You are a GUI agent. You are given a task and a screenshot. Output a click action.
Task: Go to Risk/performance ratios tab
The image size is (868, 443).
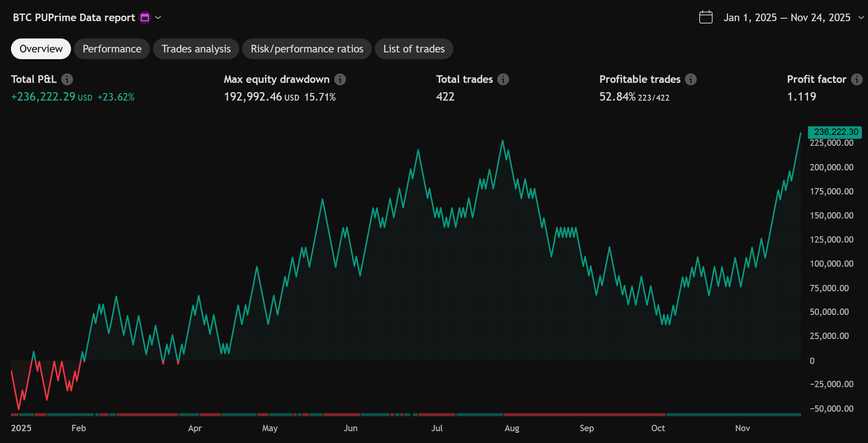tap(307, 49)
